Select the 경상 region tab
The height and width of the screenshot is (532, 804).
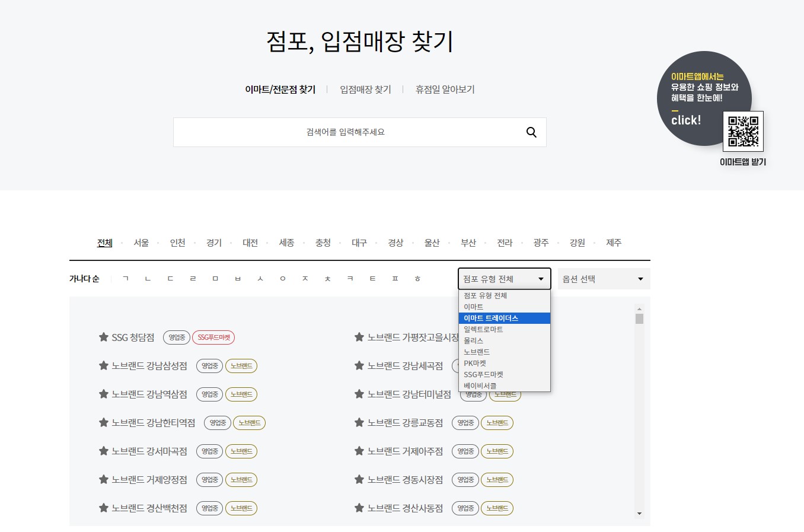pos(396,243)
